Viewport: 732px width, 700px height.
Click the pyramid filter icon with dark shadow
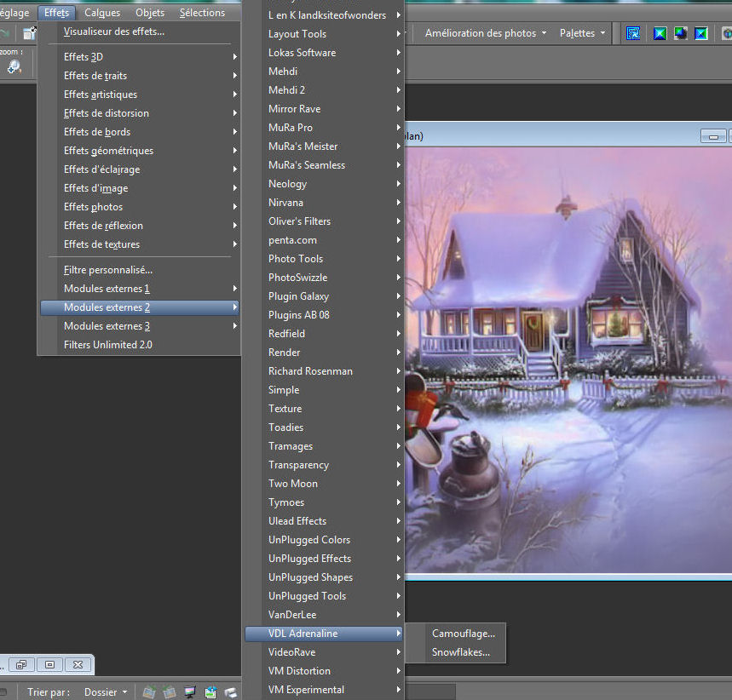click(680, 33)
